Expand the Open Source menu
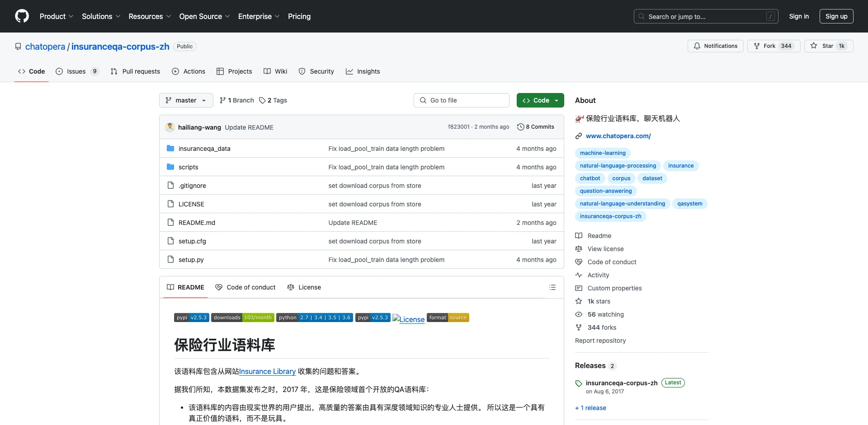The image size is (868, 425). coord(204,16)
